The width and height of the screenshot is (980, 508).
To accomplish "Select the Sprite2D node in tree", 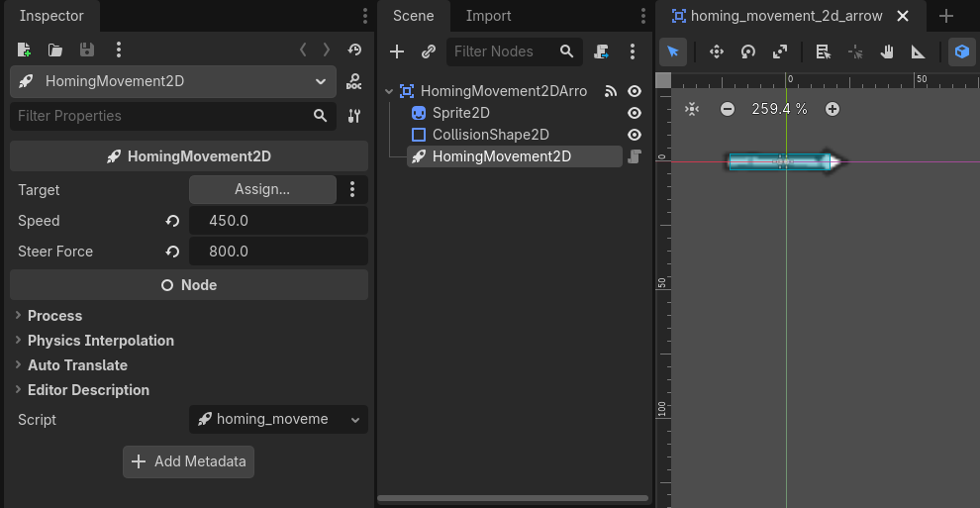I will click(460, 113).
